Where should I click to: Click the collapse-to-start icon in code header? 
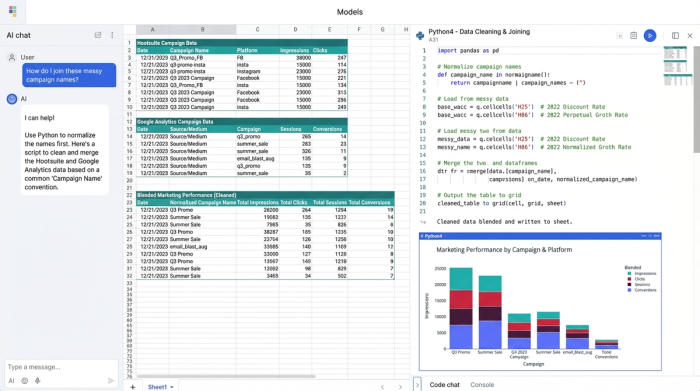(620, 36)
